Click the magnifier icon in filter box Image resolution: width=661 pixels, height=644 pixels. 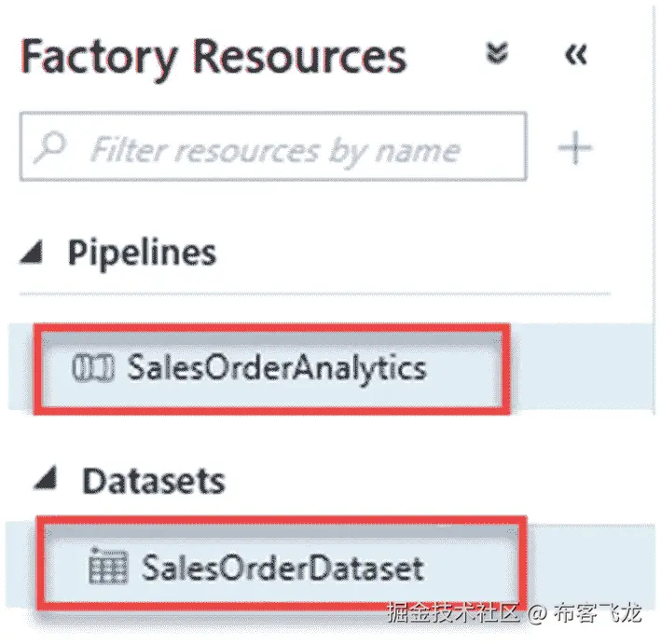pyautogui.click(x=50, y=147)
